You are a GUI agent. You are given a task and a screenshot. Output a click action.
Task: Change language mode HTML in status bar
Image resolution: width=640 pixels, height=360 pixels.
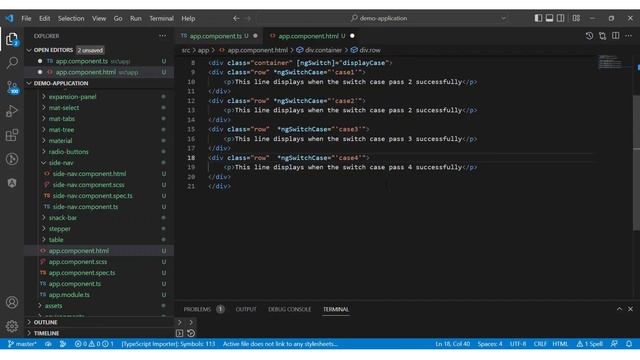pos(560,344)
